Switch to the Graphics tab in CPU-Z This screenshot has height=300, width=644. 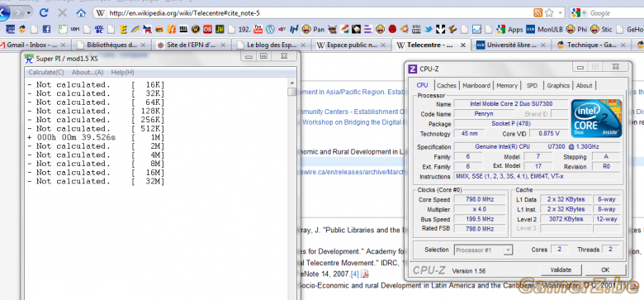[558, 85]
